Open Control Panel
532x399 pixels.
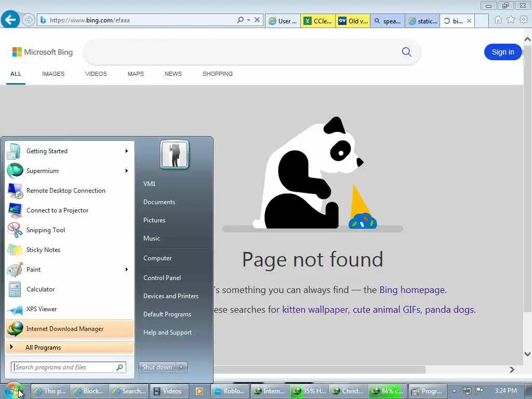(162, 278)
